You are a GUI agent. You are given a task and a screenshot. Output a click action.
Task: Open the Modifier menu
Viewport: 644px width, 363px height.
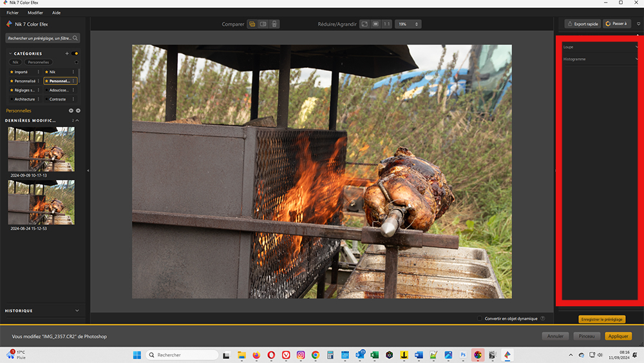coord(35,12)
